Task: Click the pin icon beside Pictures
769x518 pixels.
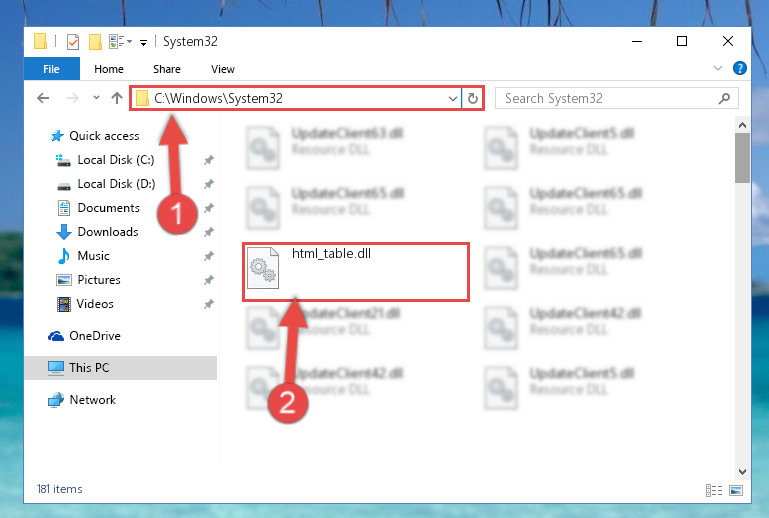Action: tap(208, 280)
